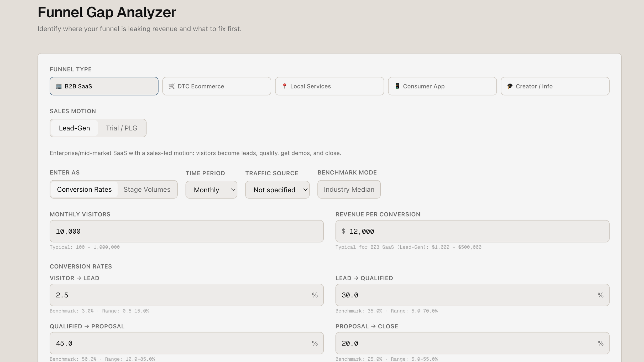The height and width of the screenshot is (362, 644).
Task: Select the DTC Ecommerce funnel type
Action: coord(217,86)
